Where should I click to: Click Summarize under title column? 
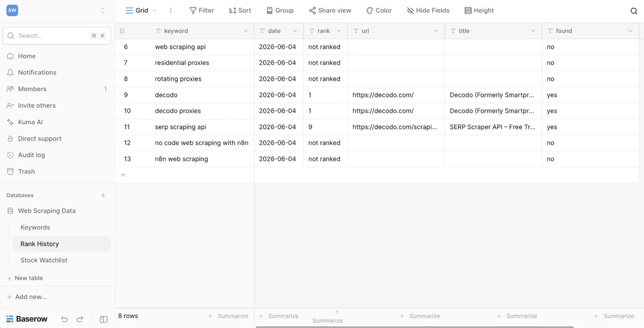pos(517,316)
